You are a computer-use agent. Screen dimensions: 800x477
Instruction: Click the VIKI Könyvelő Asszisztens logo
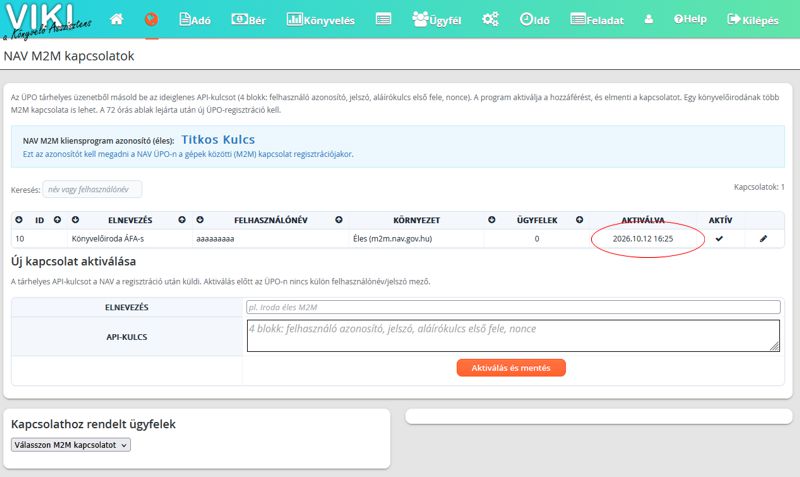(46, 21)
